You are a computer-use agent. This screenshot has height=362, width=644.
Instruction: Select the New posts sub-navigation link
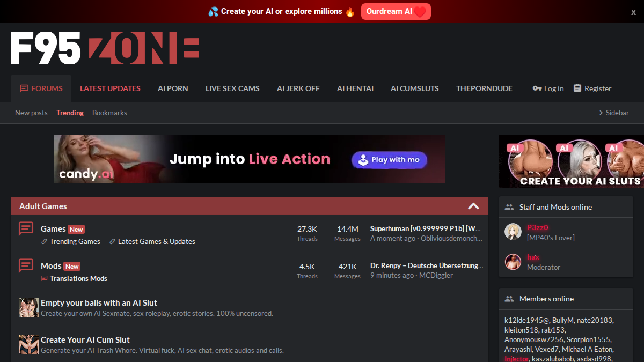click(x=31, y=113)
